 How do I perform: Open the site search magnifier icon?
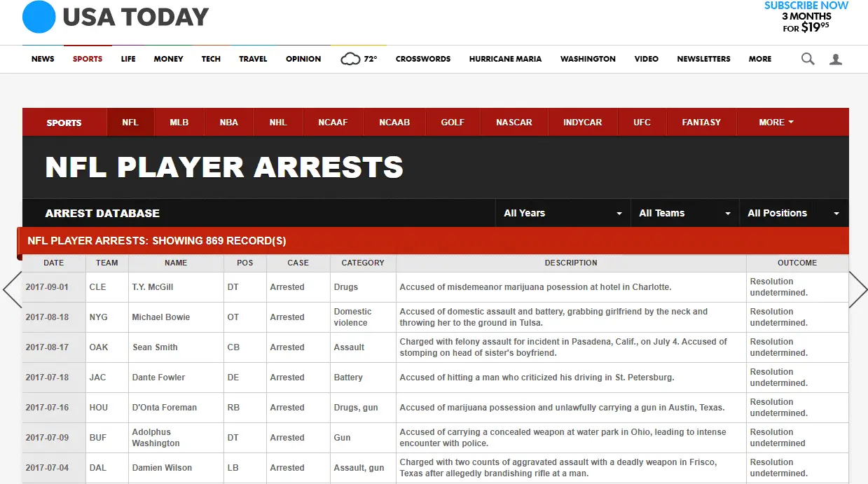coord(808,59)
